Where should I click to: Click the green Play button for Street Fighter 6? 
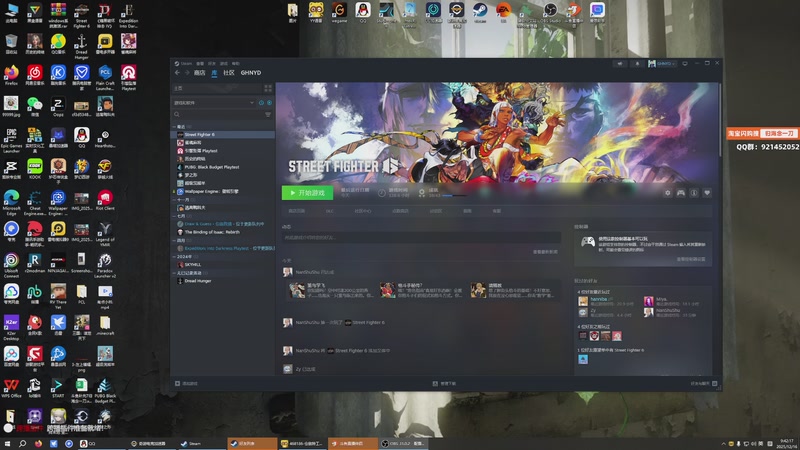(x=307, y=193)
